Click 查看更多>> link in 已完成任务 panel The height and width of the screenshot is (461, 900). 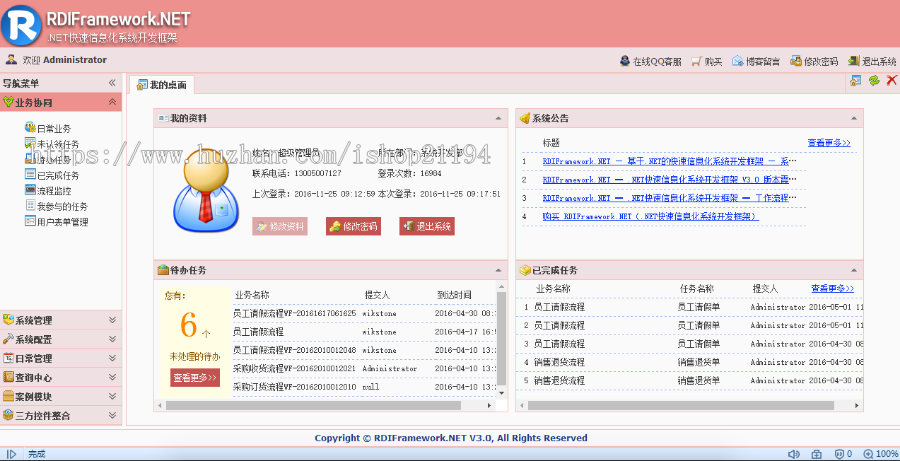point(832,288)
